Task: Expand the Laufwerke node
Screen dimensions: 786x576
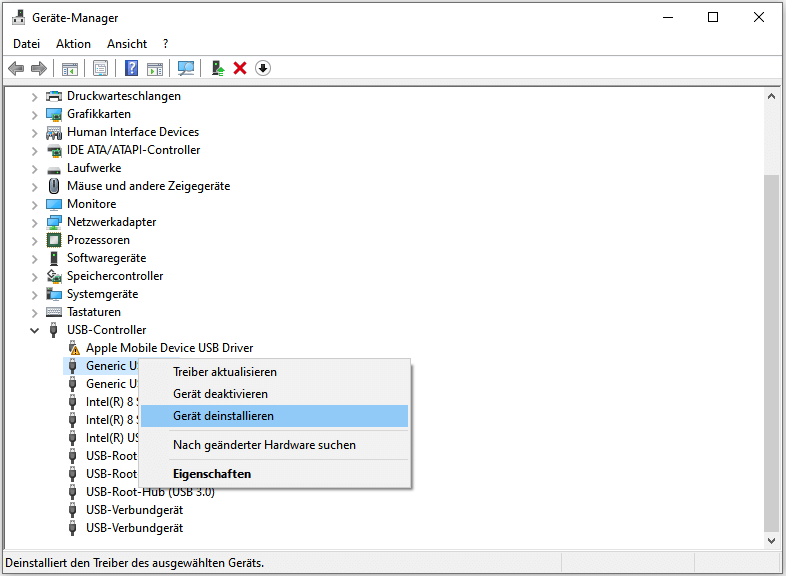Action: (x=34, y=168)
